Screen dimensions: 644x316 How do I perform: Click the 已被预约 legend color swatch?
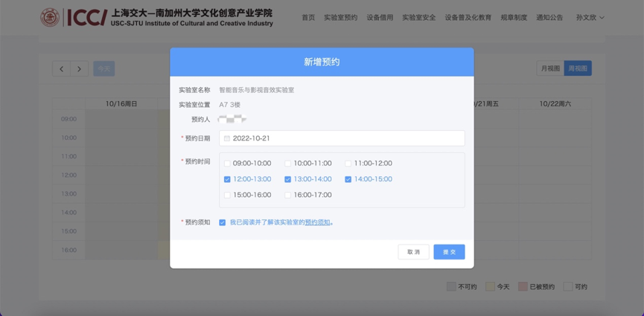pyautogui.click(x=523, y=286)
